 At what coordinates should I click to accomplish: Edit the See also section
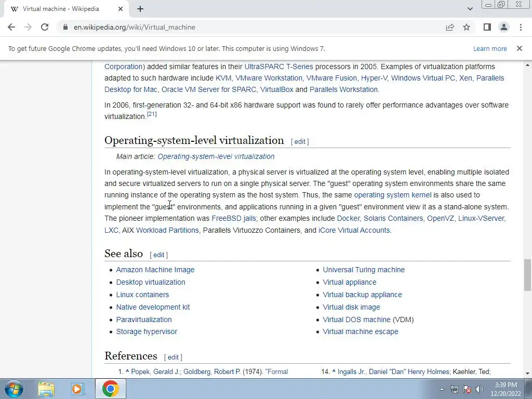pyautogui.click(x=158, y=255)
